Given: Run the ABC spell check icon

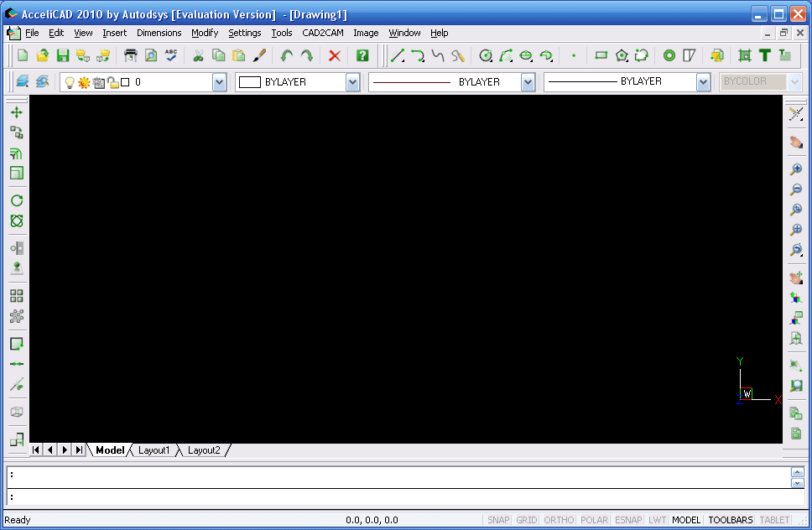Looking at the screenshot, I should 171,55.
